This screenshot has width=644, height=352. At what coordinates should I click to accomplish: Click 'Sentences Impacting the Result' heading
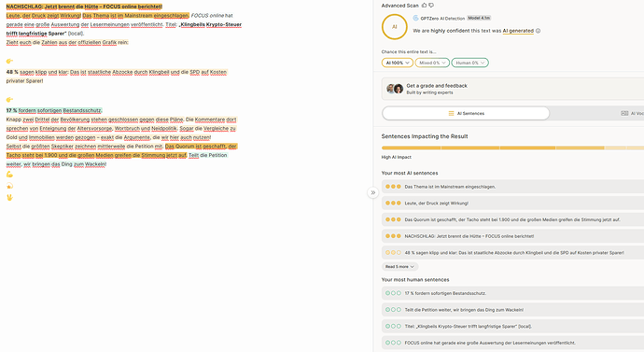pyautogui.click(x=425, y=136)
